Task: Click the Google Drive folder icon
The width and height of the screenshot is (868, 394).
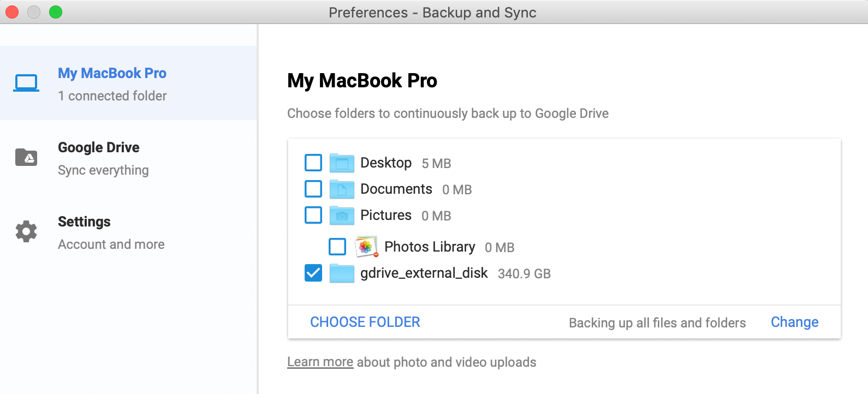Action: click(26, 157)
